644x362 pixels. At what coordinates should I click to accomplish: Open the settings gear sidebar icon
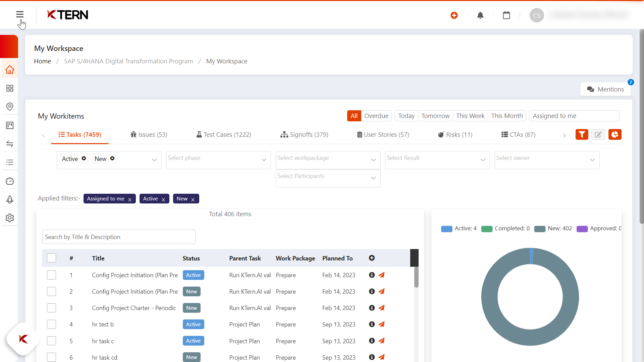(x=10, y=218)
